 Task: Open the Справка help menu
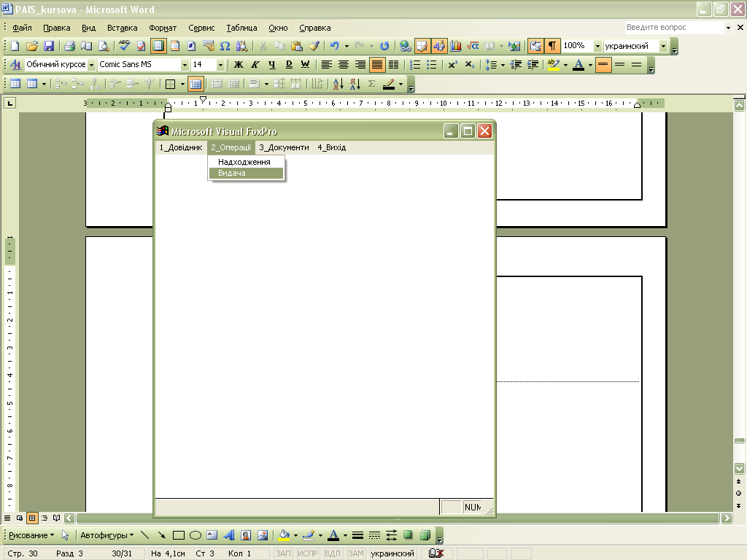coord(315,28)
